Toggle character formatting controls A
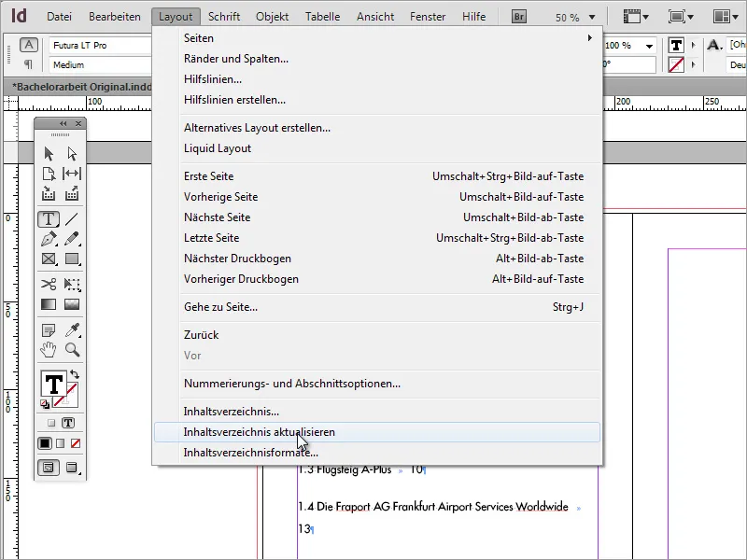This screenshot has width=747, height=560. point(29,45)
